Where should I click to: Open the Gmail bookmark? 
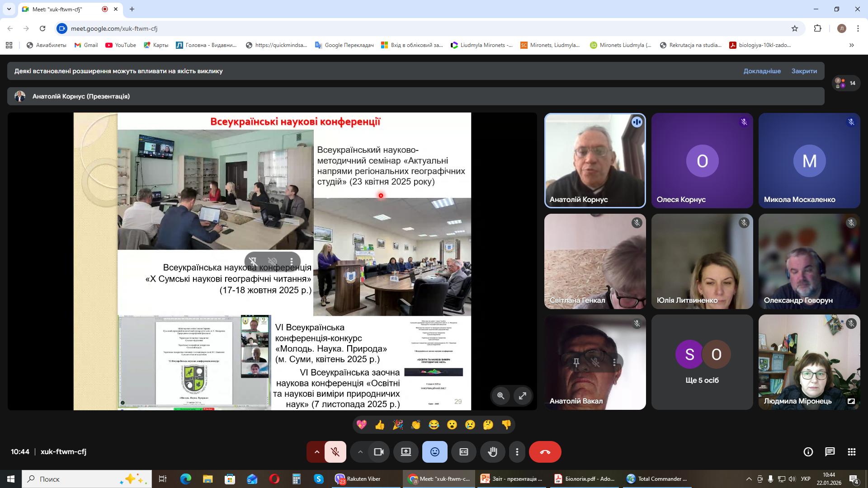tap(86, 45)
